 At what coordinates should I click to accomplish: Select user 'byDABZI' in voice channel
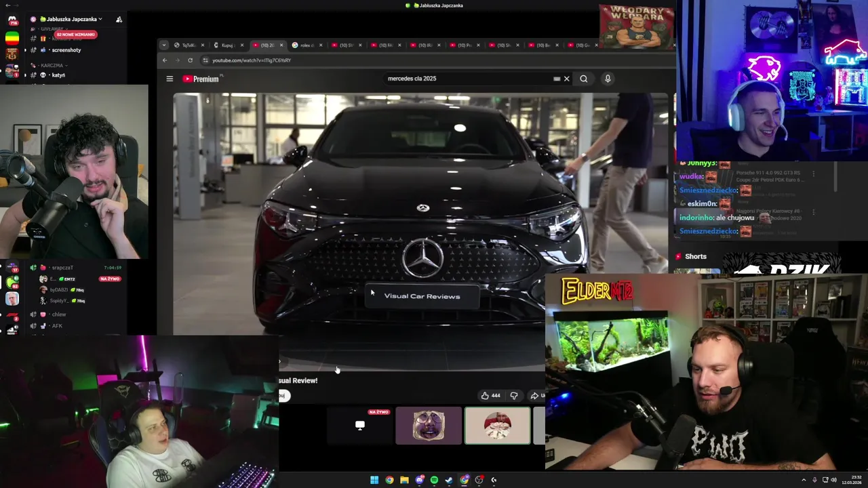[59, 289]
